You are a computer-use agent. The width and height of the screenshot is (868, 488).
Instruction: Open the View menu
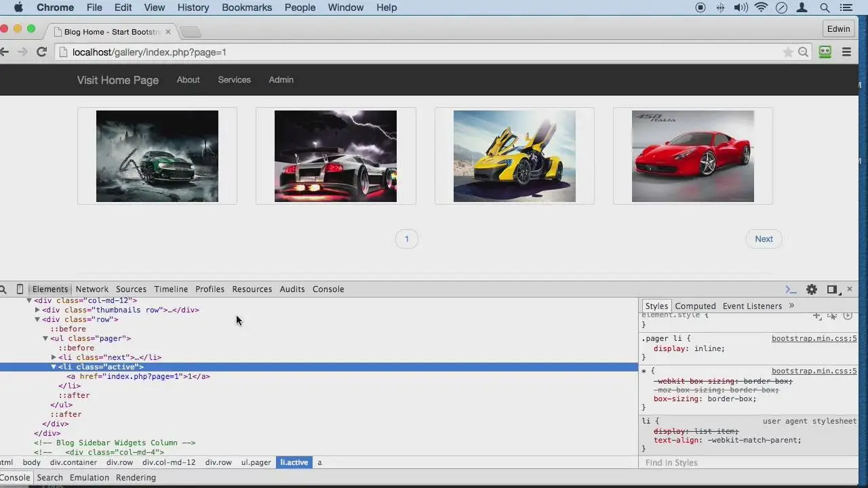[155, 7]
